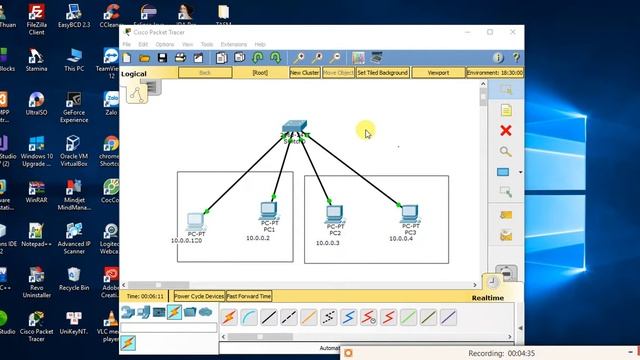Save the network with the floppy icon

click(x=162, y=58)
